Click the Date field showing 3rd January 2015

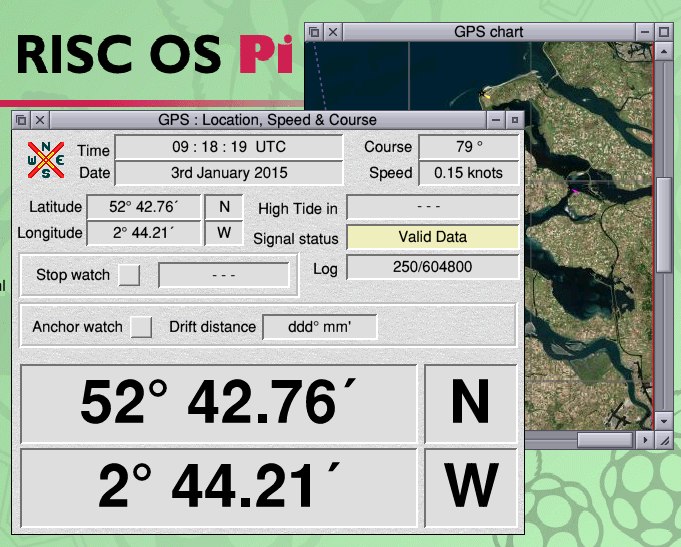pyautogui.click(x=229, y=173)
